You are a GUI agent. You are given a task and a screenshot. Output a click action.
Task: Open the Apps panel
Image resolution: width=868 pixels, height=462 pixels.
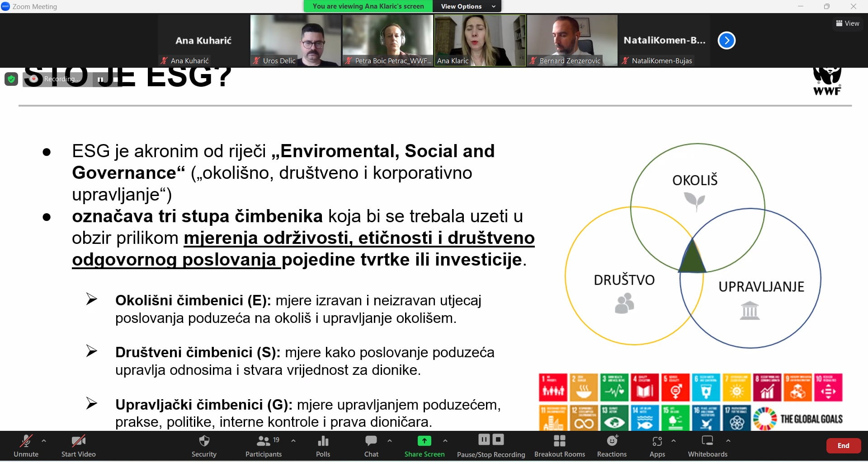pos(657,445)
